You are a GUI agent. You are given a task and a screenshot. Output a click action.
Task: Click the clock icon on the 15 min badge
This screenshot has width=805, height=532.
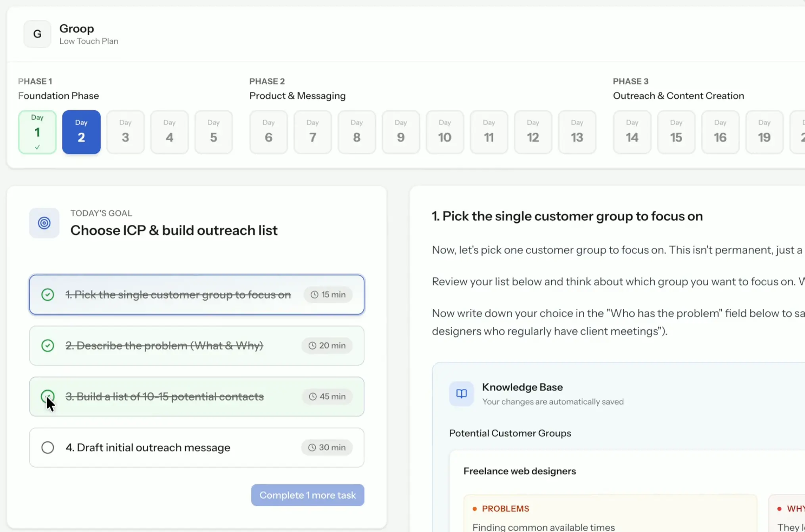point(314,295)
